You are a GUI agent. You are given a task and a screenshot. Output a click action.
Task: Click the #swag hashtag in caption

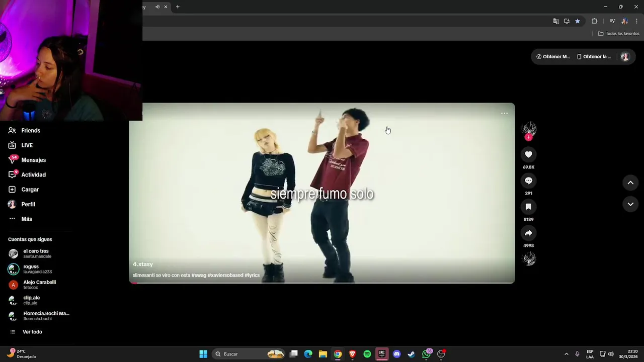[199, 275]
